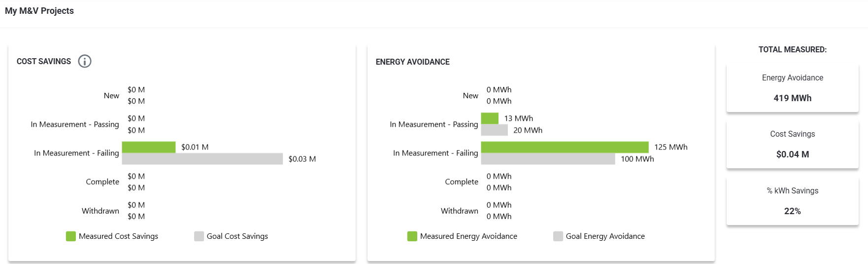Toggle the Measured Cost Savings legend swatch
Viewport: 868px width, 264px height.
click(71, 236)
